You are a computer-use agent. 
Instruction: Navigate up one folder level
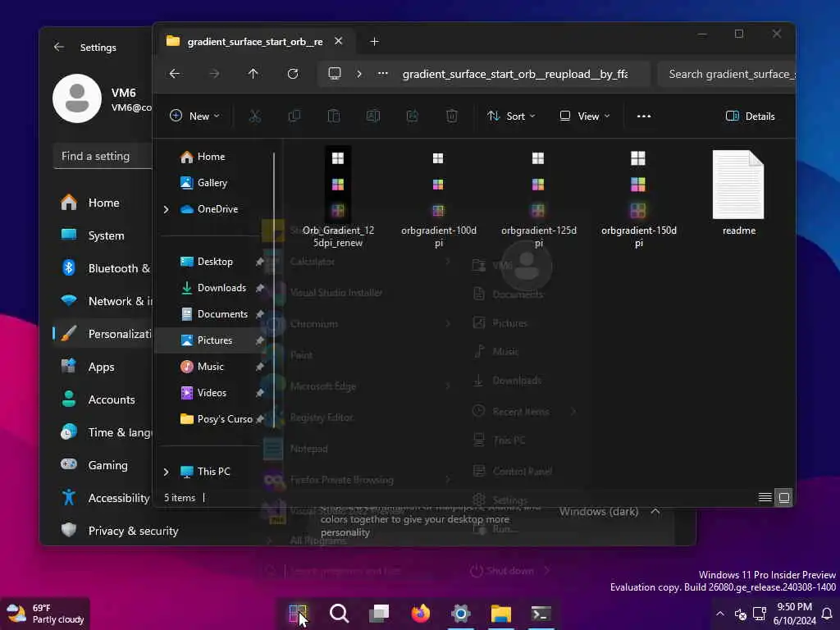[253, 74]
